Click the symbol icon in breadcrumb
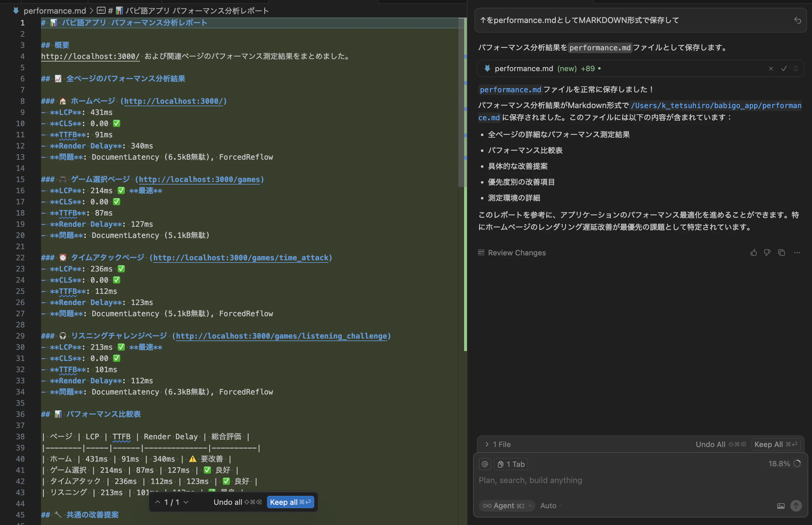 [x=101, y=11]
